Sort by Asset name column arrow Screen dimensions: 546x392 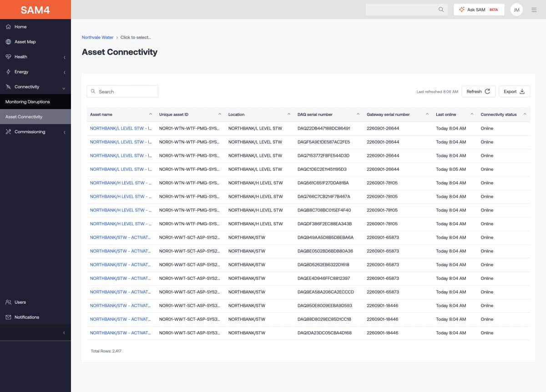(151, 114)
